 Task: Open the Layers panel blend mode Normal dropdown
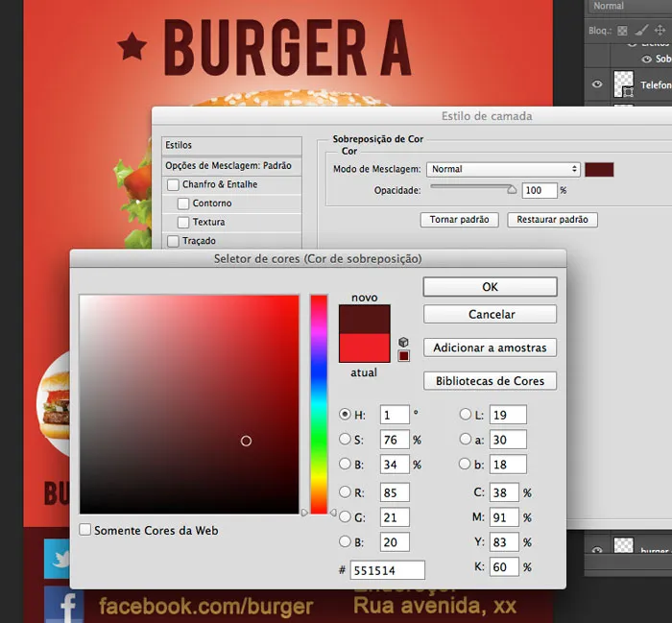630,6
